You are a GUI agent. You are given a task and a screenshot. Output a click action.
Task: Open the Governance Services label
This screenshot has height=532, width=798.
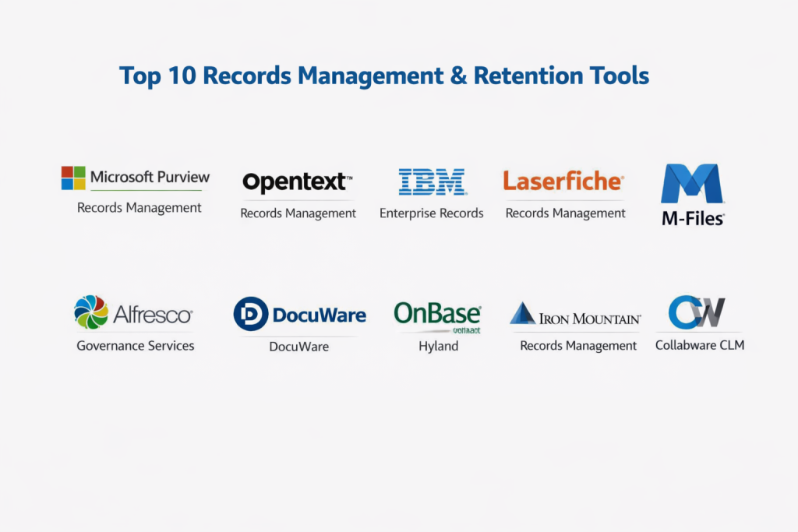(136, 345)
